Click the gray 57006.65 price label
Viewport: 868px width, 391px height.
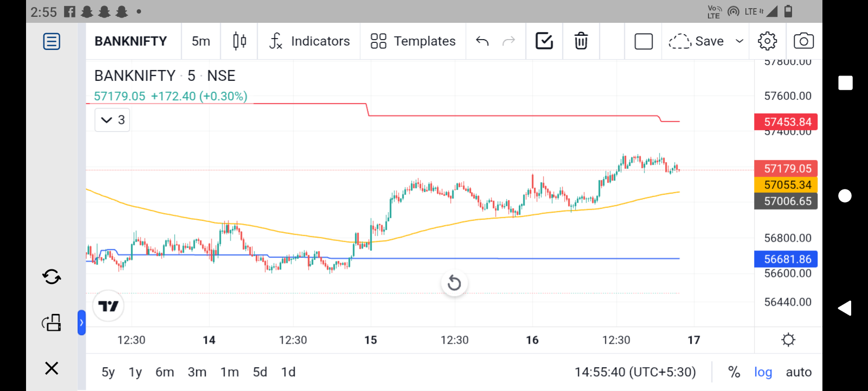786,201
